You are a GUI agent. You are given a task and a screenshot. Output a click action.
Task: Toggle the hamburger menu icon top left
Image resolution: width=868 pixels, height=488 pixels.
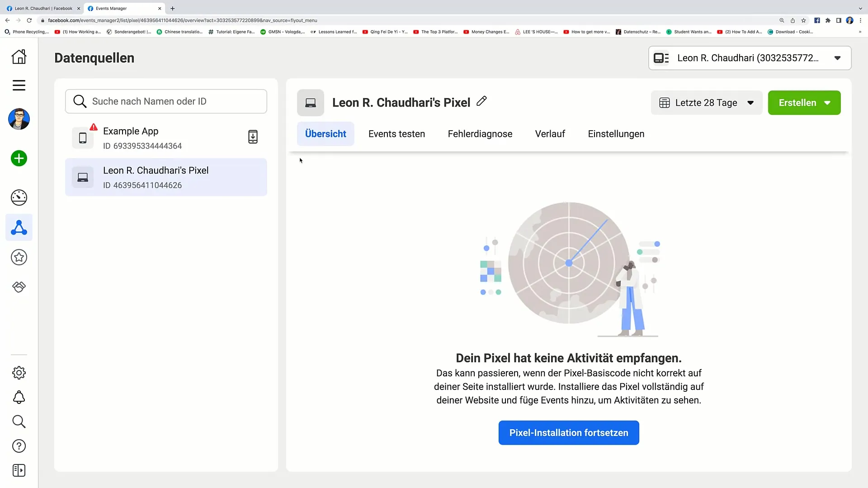coord(19,85)
